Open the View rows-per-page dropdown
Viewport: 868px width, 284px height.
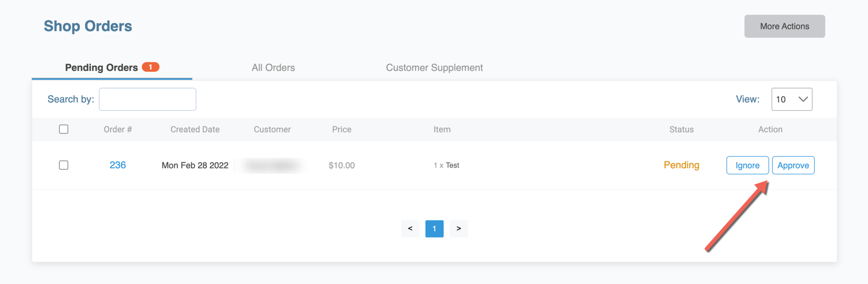tap(792, 100)
